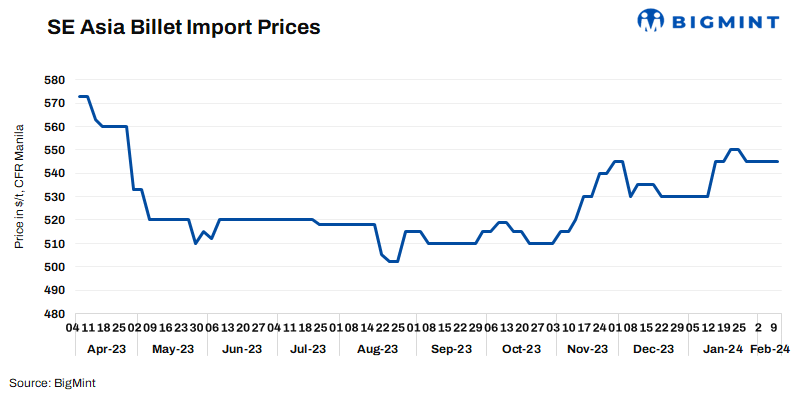Click the Jul-23 month label
This screenshot has height=400, width=800.
point(307,349)
